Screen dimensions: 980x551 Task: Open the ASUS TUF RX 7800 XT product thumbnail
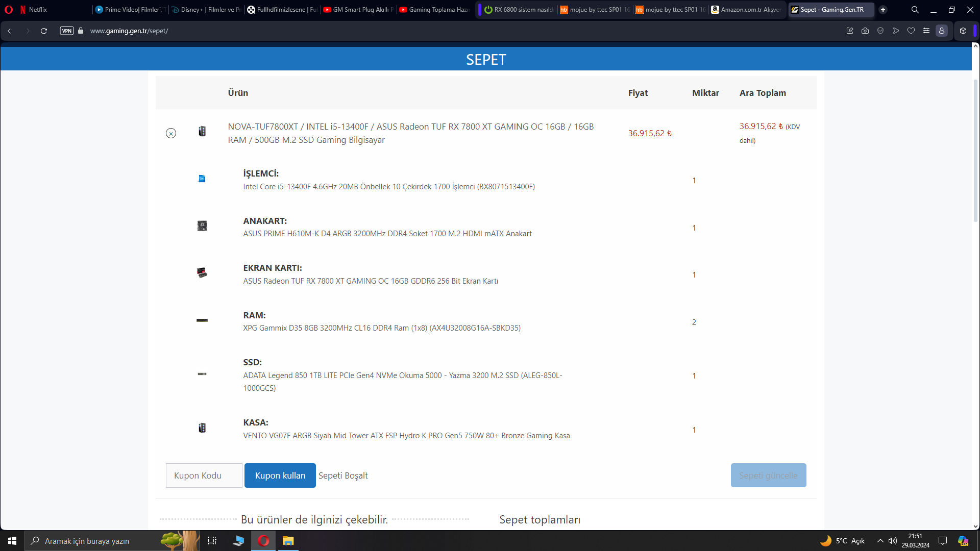(202, 273)
